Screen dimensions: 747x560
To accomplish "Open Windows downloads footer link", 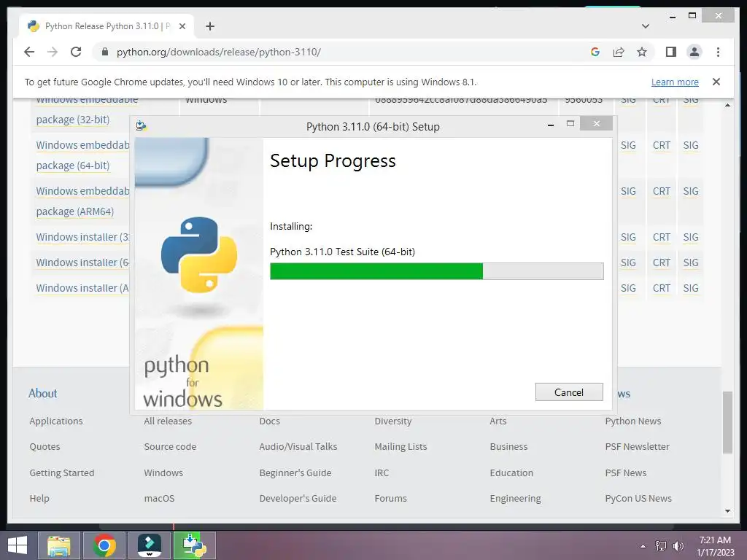I will point(163,472).
